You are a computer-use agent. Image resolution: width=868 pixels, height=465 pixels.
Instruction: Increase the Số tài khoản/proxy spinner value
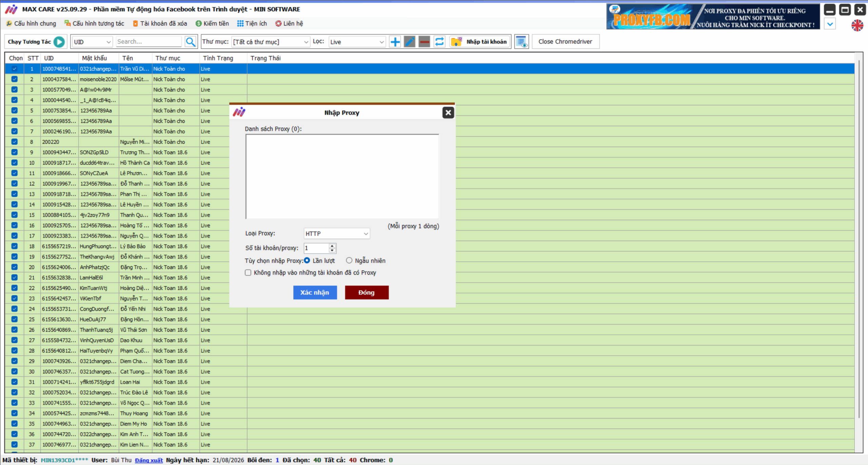tap(332, 246)
